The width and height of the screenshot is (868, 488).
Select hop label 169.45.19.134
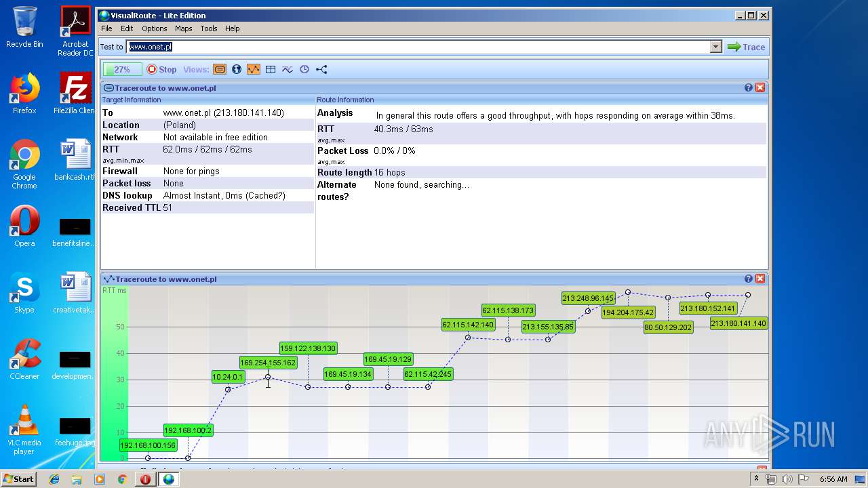point(348,374)
